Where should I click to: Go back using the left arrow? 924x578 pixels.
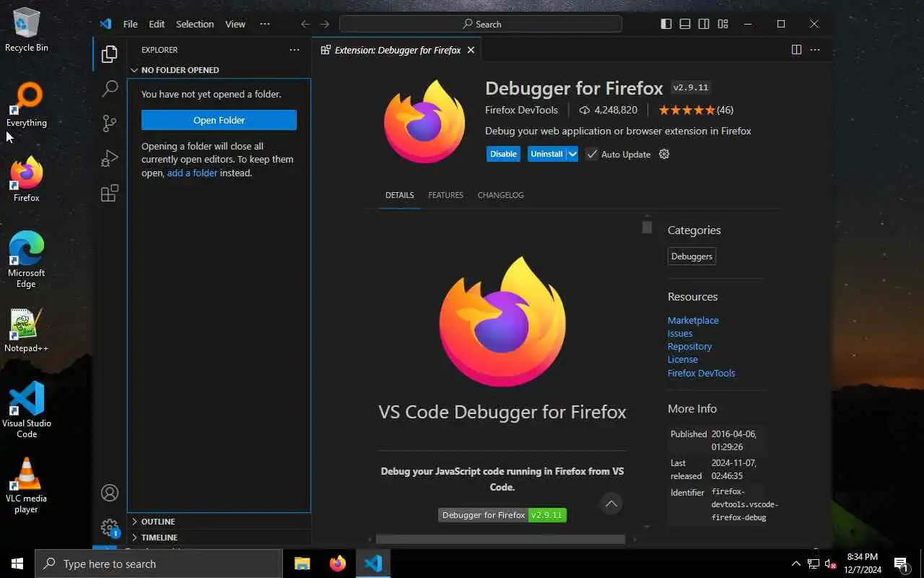pyautogui.click(x=305, y=24)
